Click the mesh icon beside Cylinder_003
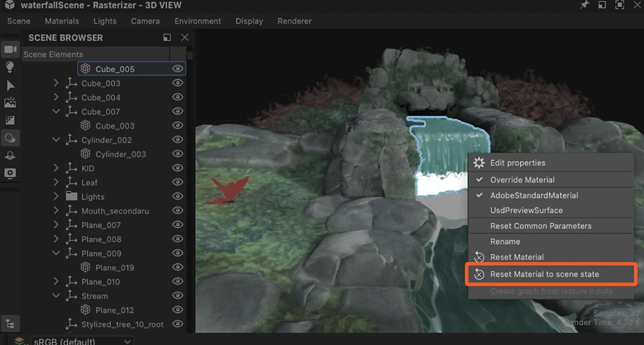Image resolution: width=644 pixels, height=345 pixels. tap(85, 154)
